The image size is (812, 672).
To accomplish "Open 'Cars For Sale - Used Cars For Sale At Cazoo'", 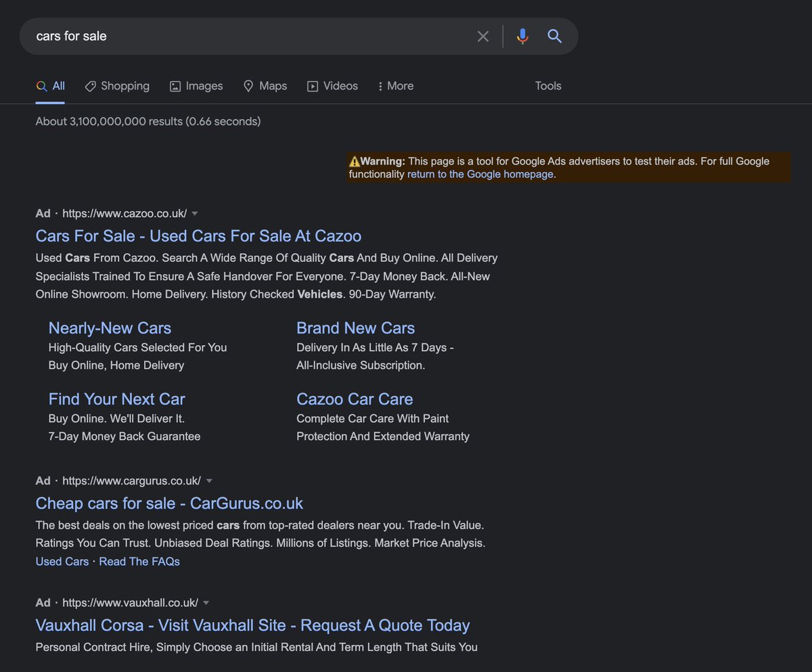I will pyautogui.click(x=198, y=236).
